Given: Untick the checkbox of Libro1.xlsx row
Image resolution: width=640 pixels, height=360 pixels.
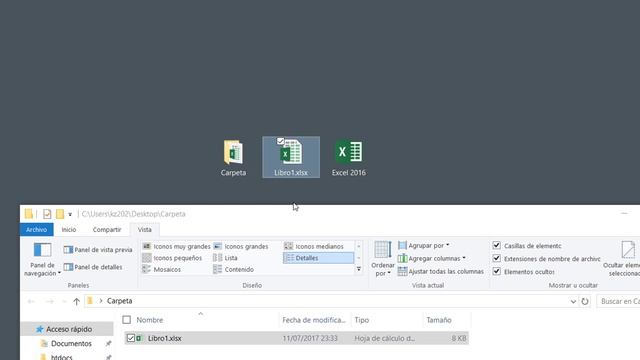Looking at the screenshot, I should [x=131, y=338].
